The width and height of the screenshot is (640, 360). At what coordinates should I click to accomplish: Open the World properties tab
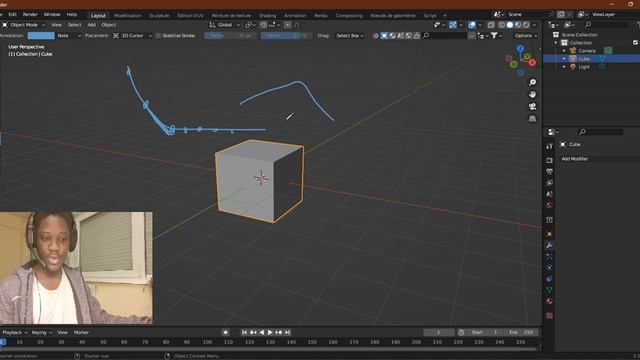coord(549,205)
